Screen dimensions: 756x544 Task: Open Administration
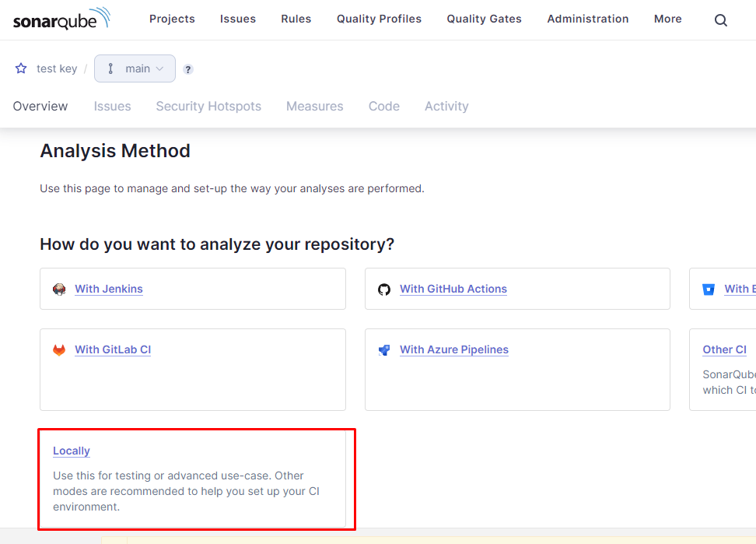(x=588, y=19)
